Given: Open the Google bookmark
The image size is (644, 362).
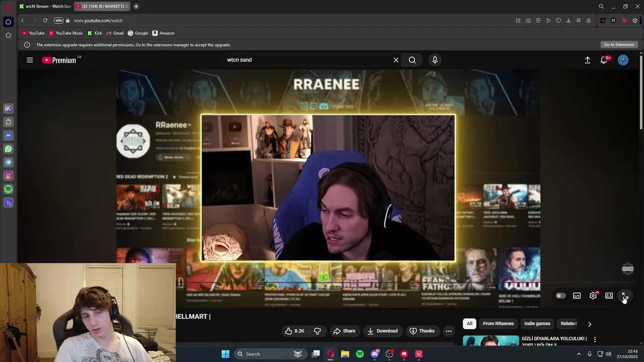Looking at the screenshot, I should [x=138, y=33].
